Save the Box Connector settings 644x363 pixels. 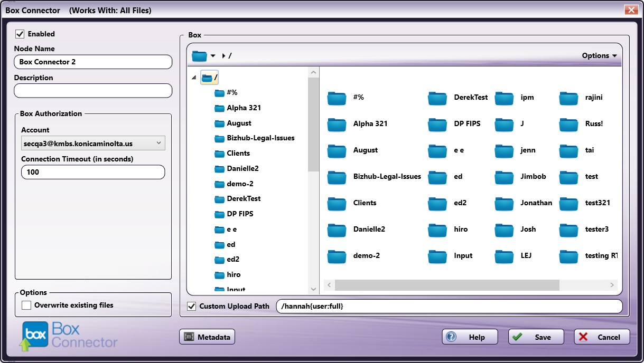(x=536, y=337)
